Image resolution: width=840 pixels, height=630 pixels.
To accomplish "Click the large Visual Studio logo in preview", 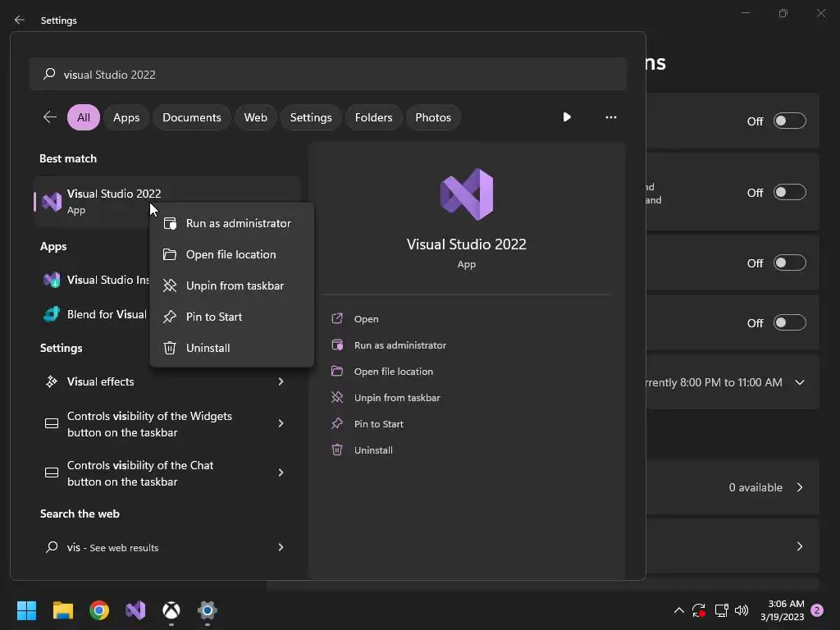I will click(467, 194).
